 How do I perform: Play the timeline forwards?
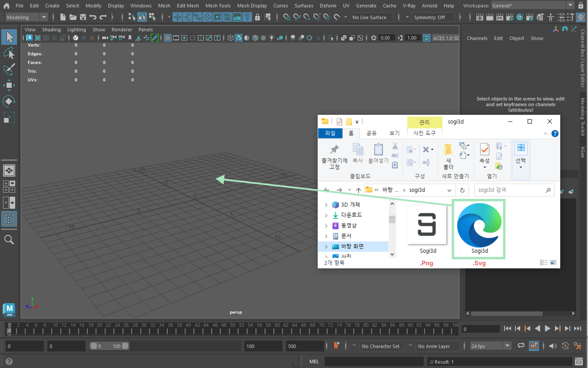click(x=547, y=328)
